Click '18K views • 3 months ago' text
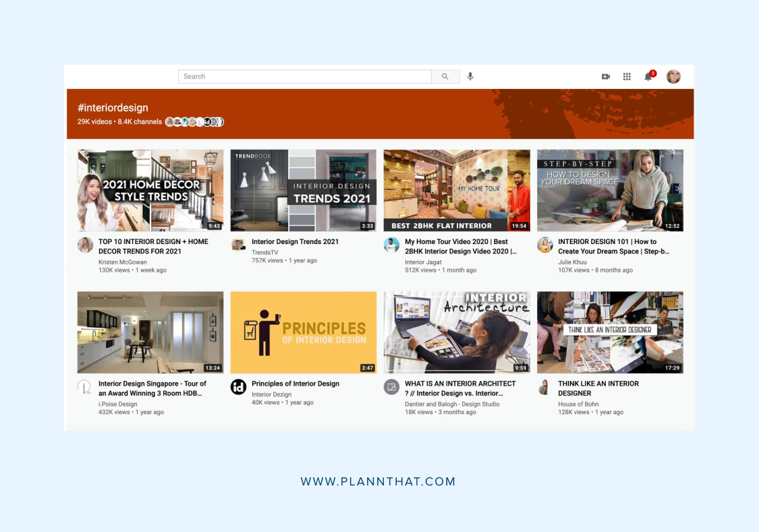This screenshot has height=532, width=759. point(441,412)
